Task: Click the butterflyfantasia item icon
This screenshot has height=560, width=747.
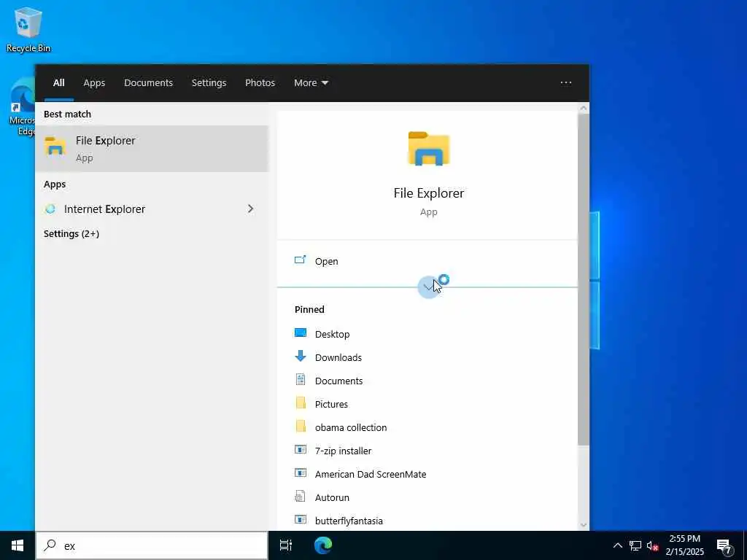Action: coord(301,519)
